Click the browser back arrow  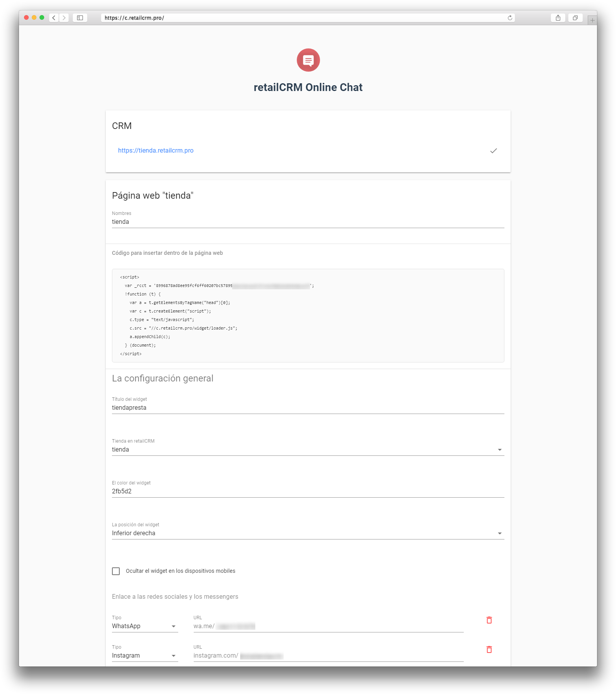[x=54, y=18]
